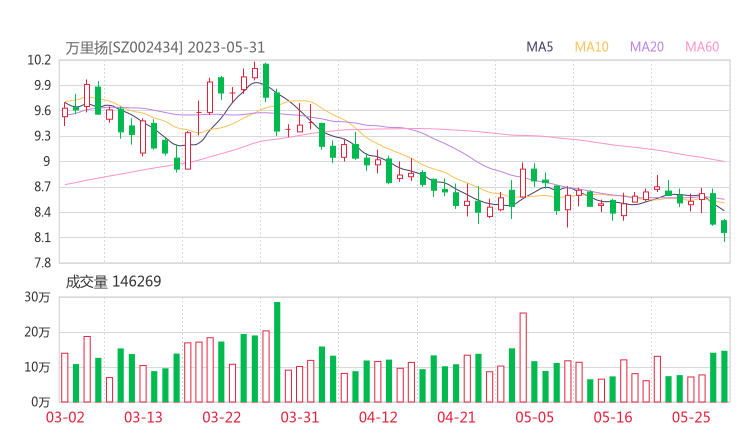Screen dimensions: 740x440
Task: Click the 03-02 date axis label
Action: pyautogui.click(x=65, y=417)
